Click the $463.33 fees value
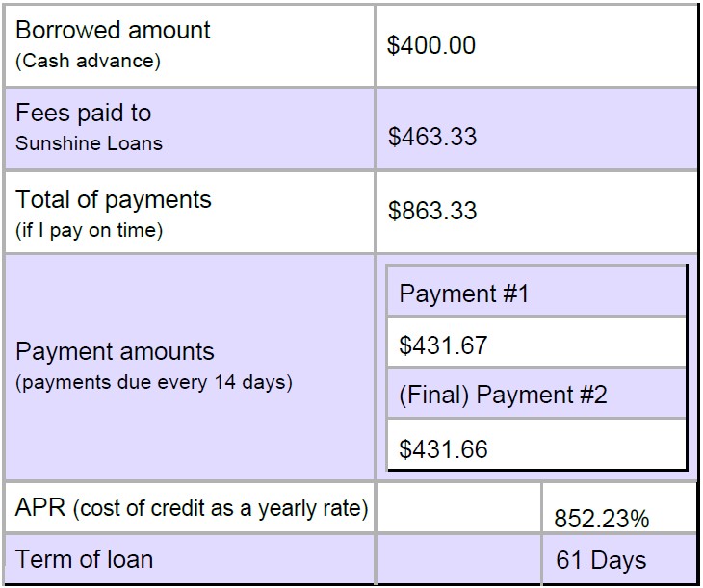This screenshot has height=588, width=703. point(432,137)
